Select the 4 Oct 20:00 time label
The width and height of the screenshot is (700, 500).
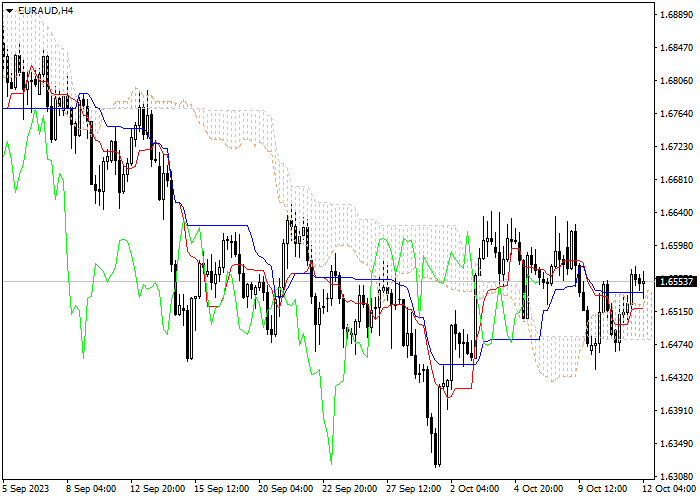539,489
